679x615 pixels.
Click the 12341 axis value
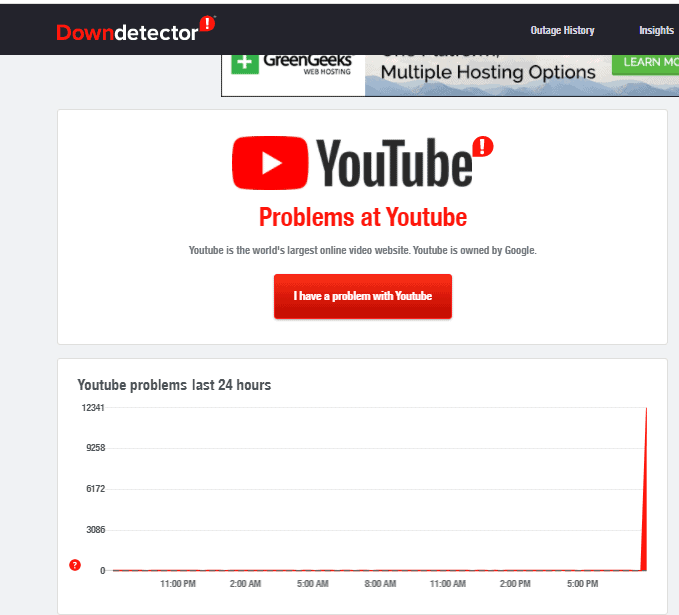[93, 408]
